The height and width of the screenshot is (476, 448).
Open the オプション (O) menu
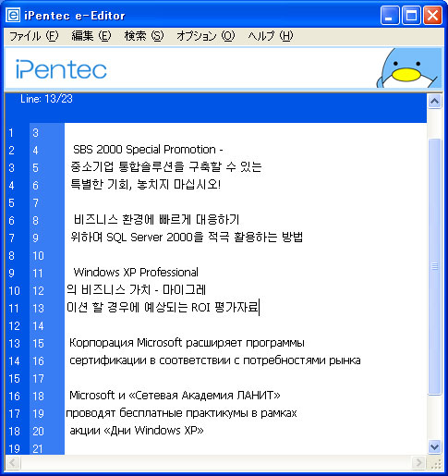pyautogui.click(x=205, y=36)
